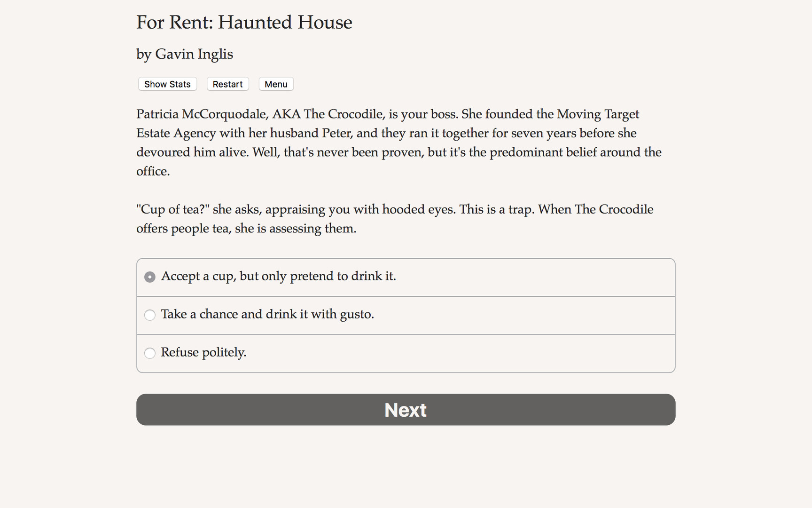Select "Accept a cup, but only pretend" option
The image size is (812, 508).
click(279, 277)
